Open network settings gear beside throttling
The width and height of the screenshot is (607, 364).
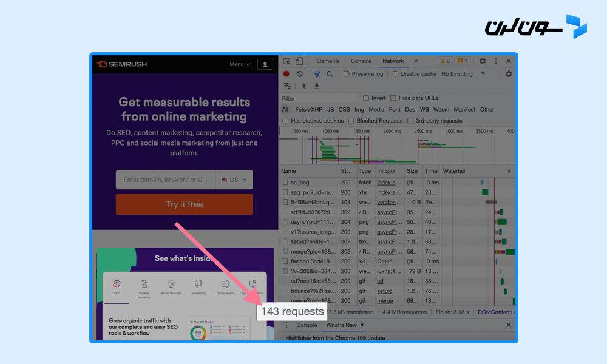click(509, 73)
